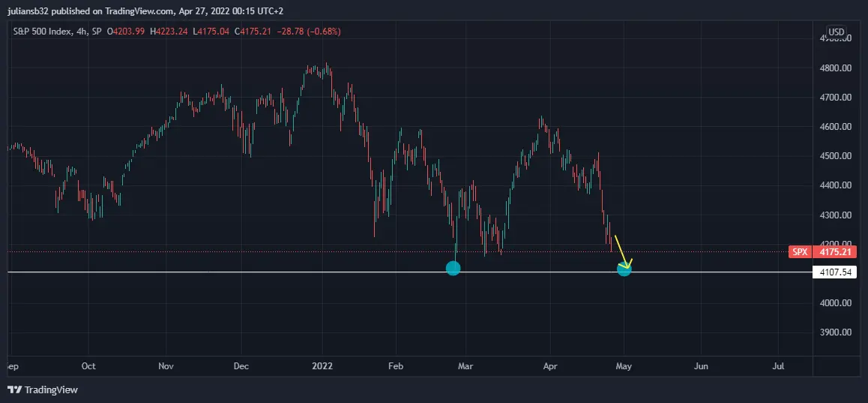Select the right teal circle near May
The width and height of the screenshot is (868, 403).
click(624, 268)
